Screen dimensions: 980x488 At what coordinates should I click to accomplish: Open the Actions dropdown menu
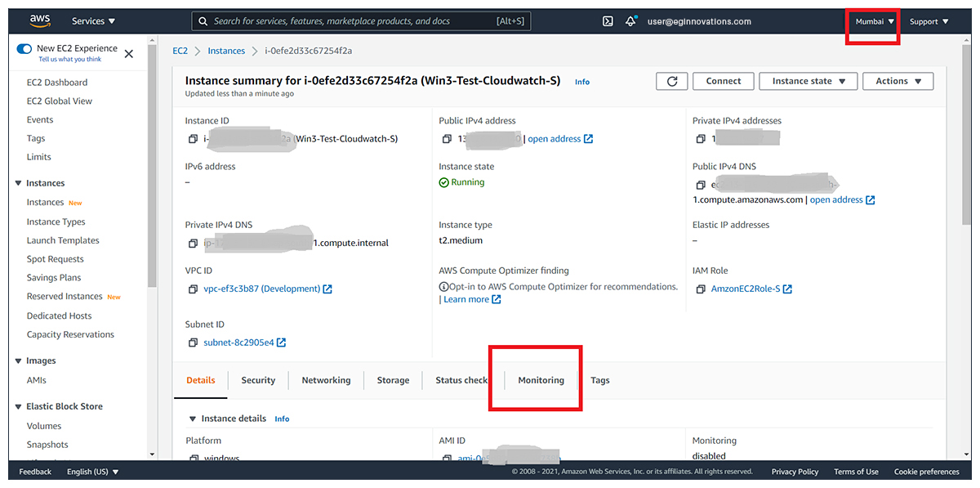tap(898, 81)
